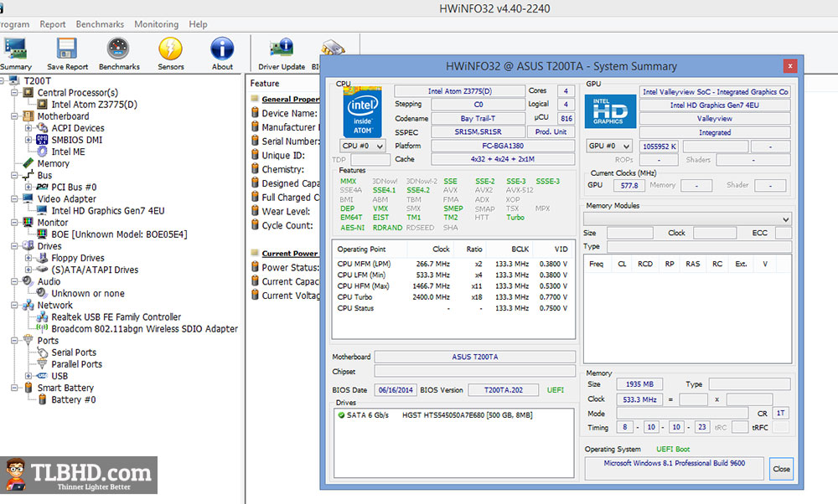Select 'Unknown or none' audio entry
The height and width of the screenshot is (504, 838).
click(88, 293)
